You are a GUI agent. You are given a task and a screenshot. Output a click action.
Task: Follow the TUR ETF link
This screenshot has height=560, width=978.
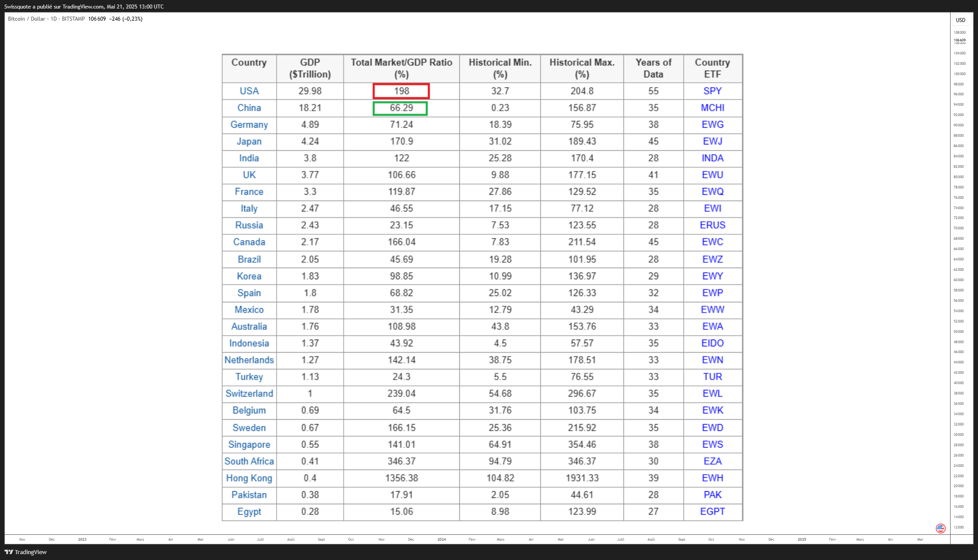[x=713, y=377]
